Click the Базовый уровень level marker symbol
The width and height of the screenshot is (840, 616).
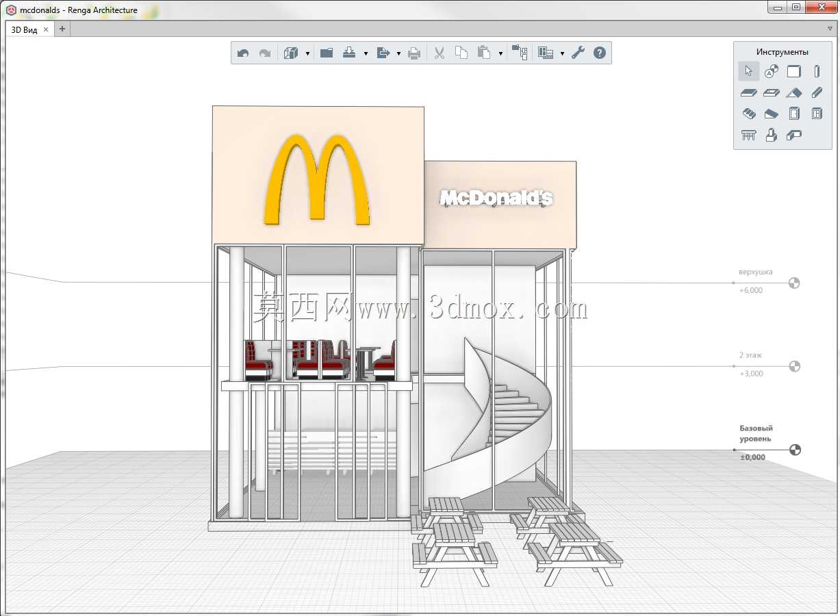(x=794, y=450)
